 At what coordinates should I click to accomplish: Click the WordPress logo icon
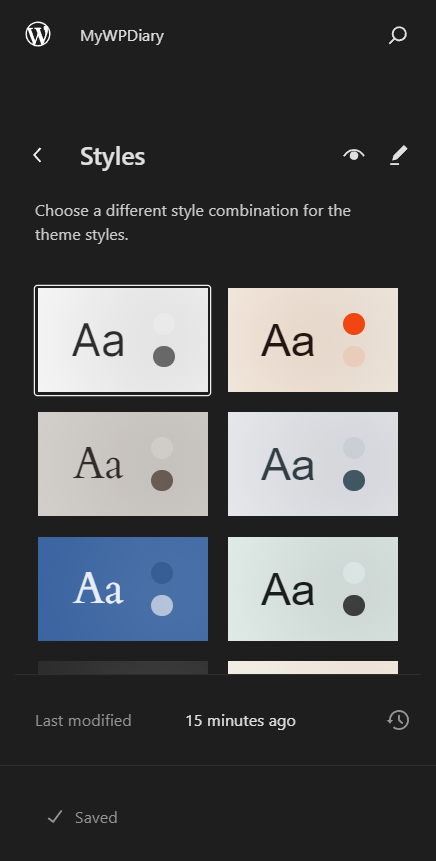click(38, 35)
